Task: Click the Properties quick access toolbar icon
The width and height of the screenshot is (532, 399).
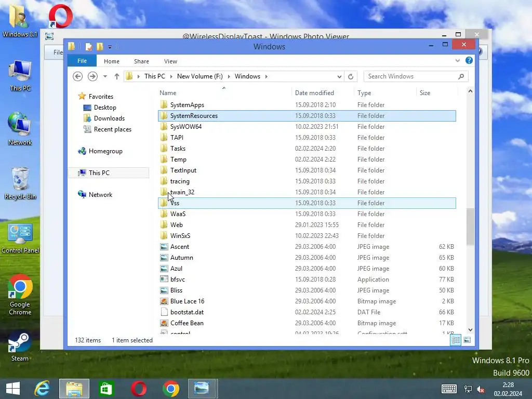Action: click(x=88, y=46)
